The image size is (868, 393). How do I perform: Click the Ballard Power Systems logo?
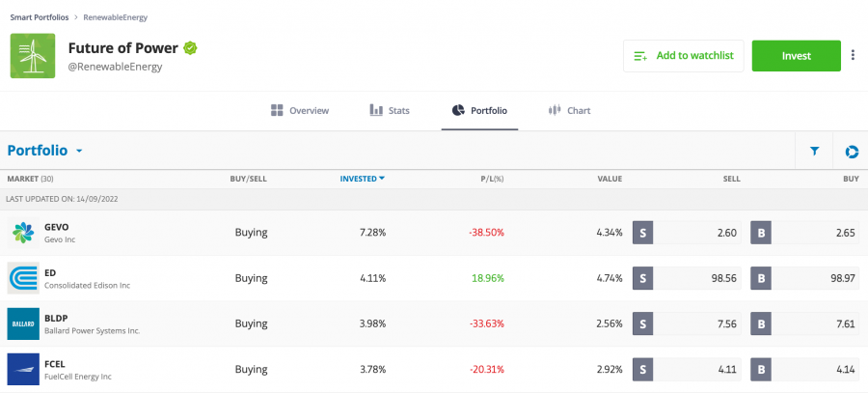(23, 323)
